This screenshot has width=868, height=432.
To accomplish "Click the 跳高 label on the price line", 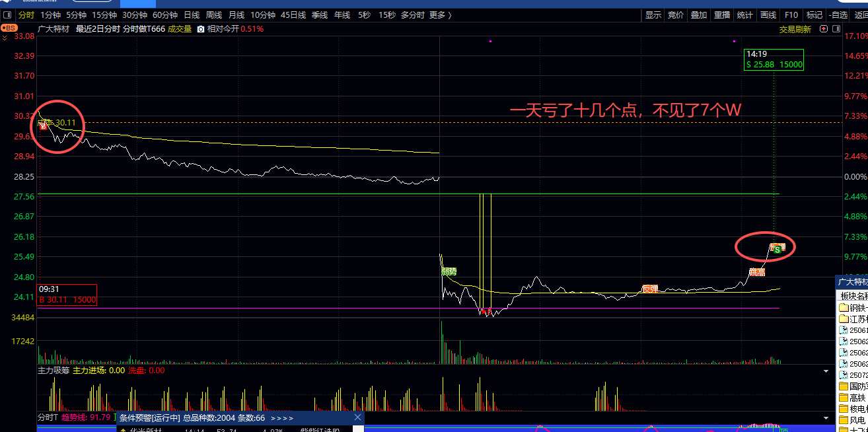I will coord(757,272).
